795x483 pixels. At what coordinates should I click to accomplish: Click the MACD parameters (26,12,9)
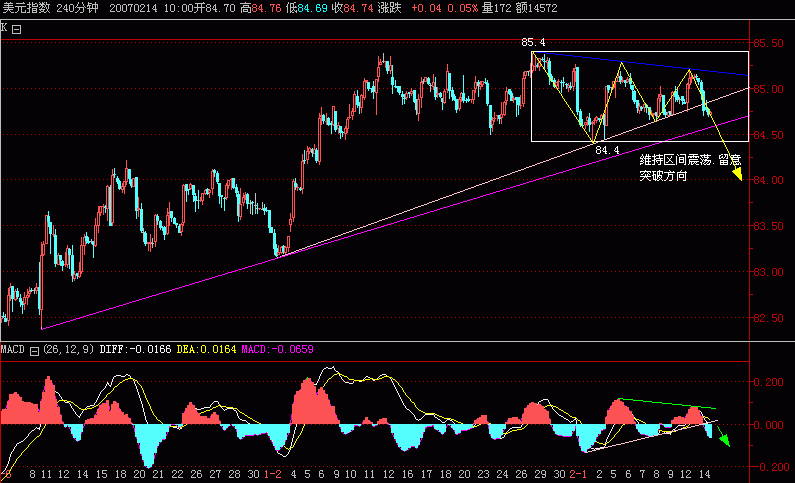[68, 349]
